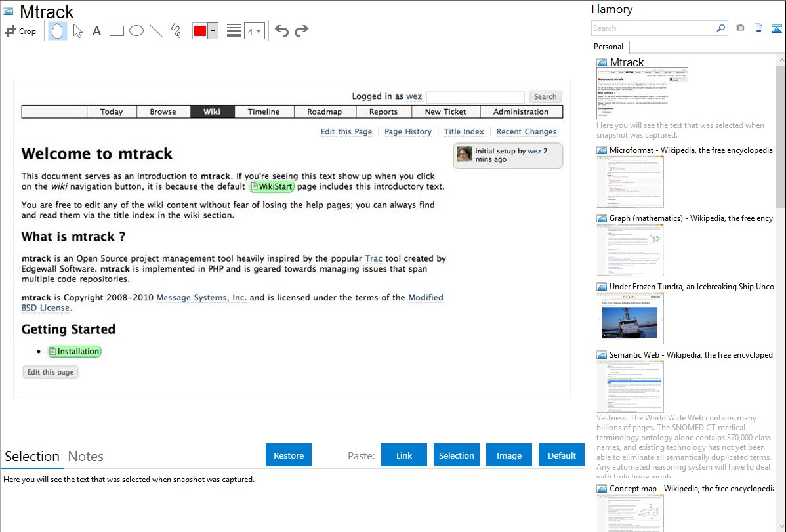This screenshot has width=786, height=532.
Task: Open the line width dropdown showing 4
Action: tap(255, 31)
